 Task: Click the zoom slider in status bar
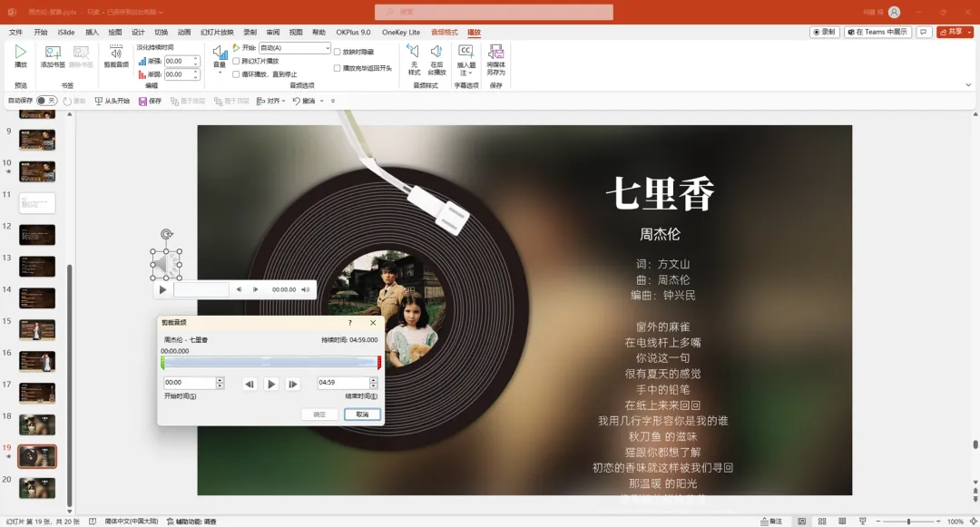908,522
